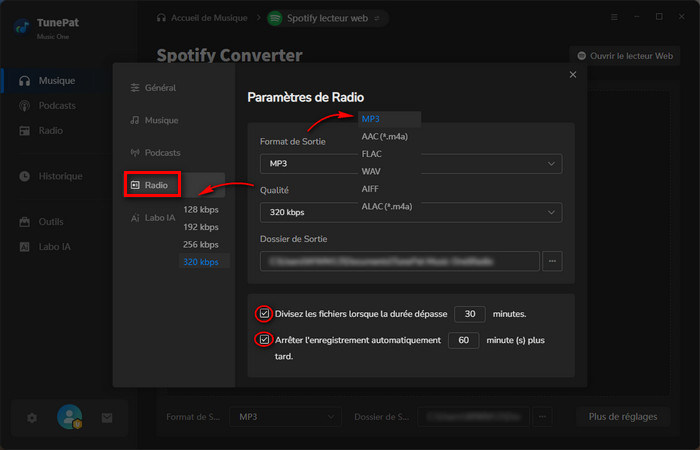
Task: Click the Dossier de Sortie path field
Action: point(400,261)
